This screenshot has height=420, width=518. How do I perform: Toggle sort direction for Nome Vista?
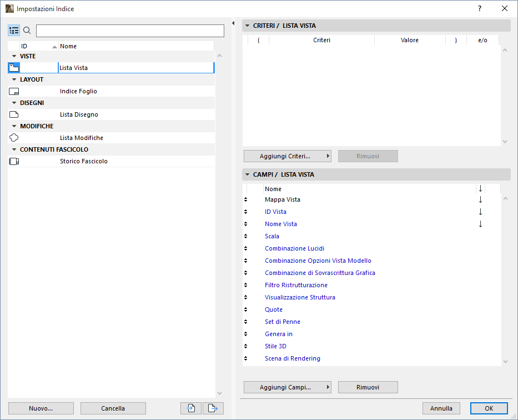480,224
